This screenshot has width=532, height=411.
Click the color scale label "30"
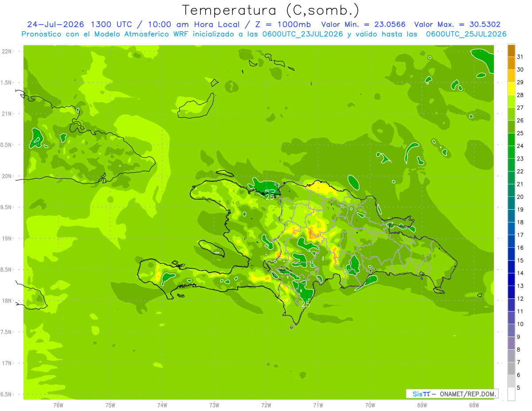pyautogui.click(x=520, y=70)
